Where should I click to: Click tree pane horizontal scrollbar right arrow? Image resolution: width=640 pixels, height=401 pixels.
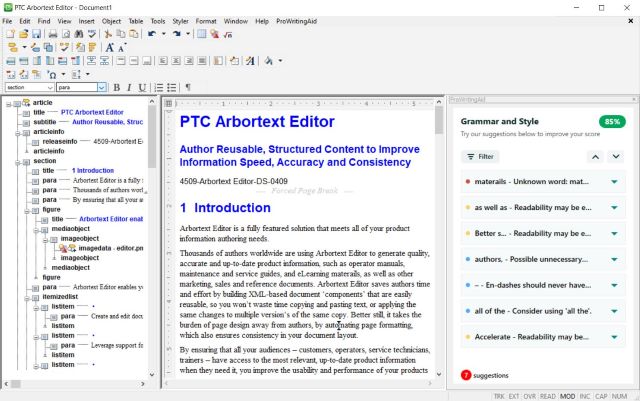point(142,384)
